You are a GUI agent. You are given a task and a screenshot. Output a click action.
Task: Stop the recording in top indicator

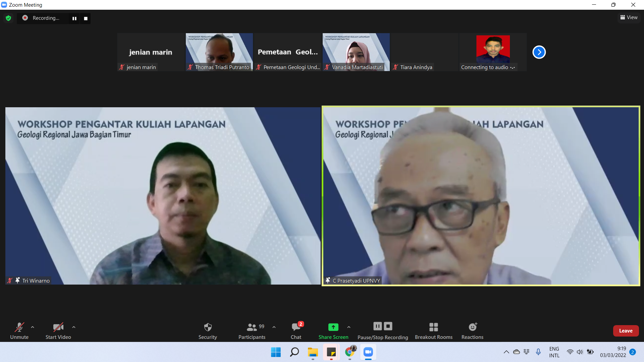click(x=86, y=18)
